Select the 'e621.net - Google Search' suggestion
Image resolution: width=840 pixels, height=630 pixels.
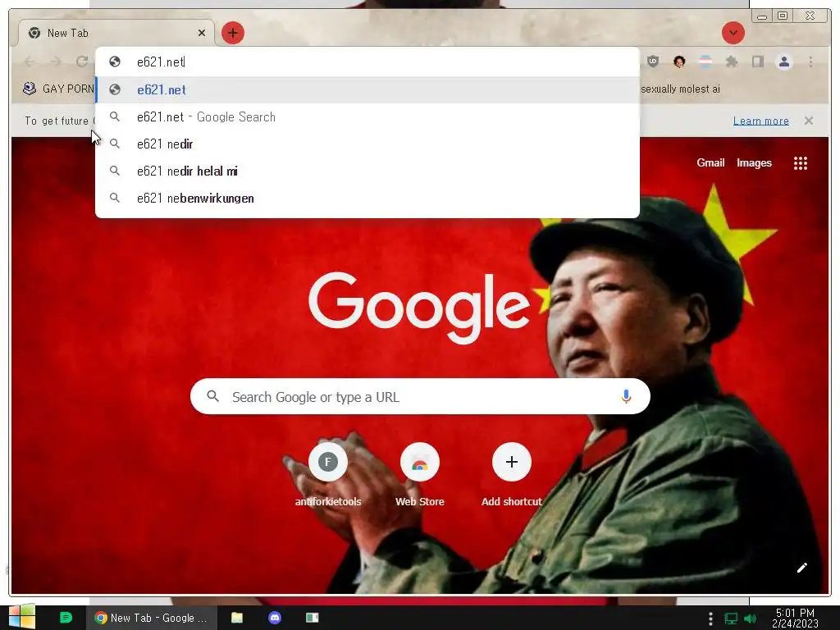click(x=367, y=116)
